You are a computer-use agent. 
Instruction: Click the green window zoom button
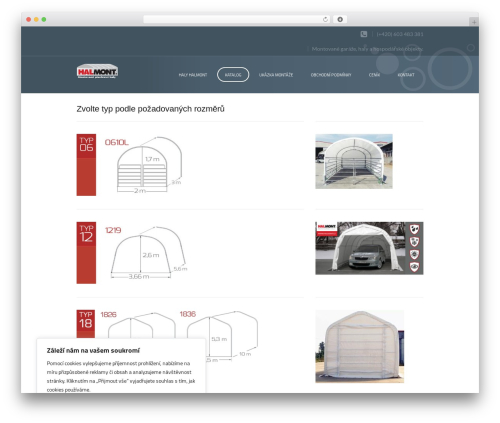[x=44, y=19]
